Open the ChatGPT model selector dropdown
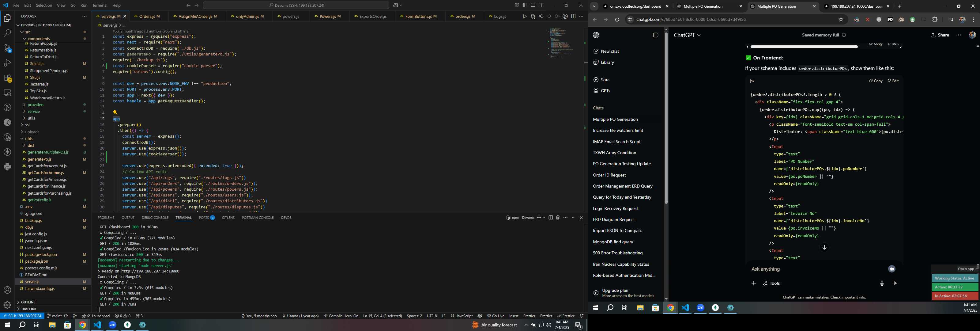This screenshot has width=980, height=331. coord(687,35)
